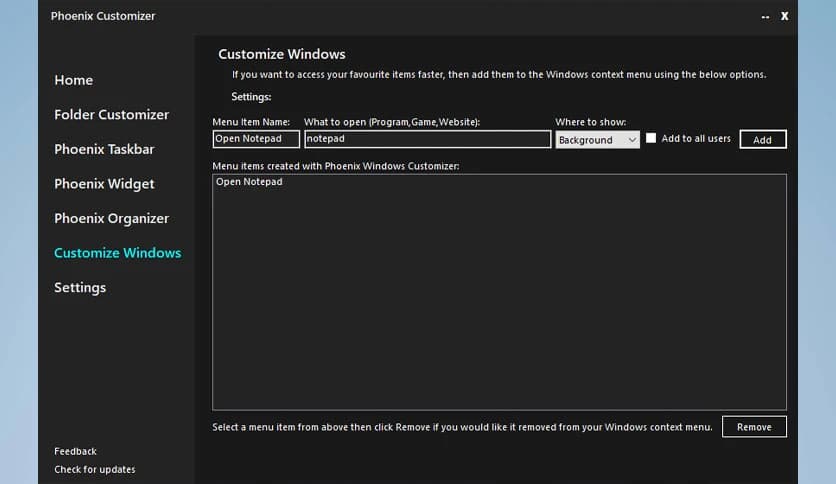Open Phoenix Taskbar page
Viewport: 836px width, 484px height.
coord(104,149)
